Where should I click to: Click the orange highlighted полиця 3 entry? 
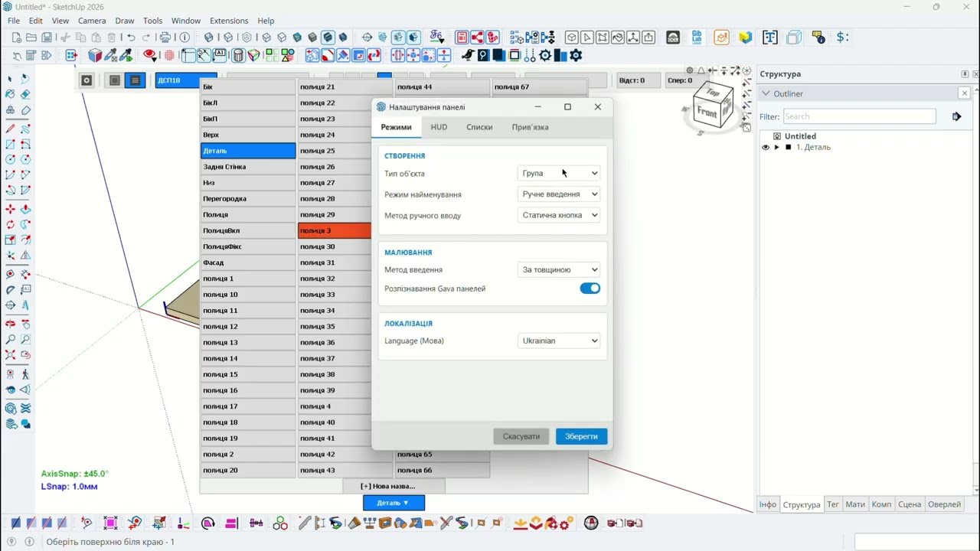335,230
